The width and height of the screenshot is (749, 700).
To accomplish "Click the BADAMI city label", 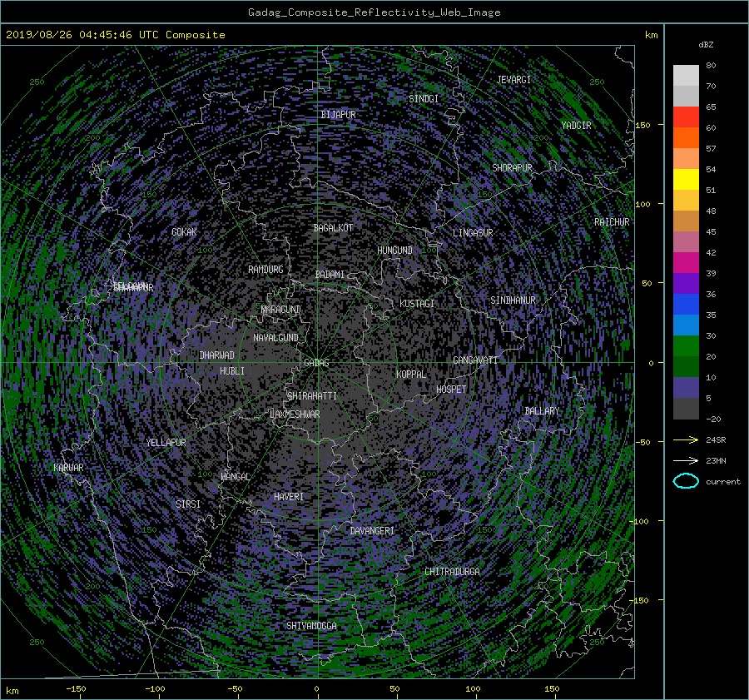I will click(x=330, y=275).
